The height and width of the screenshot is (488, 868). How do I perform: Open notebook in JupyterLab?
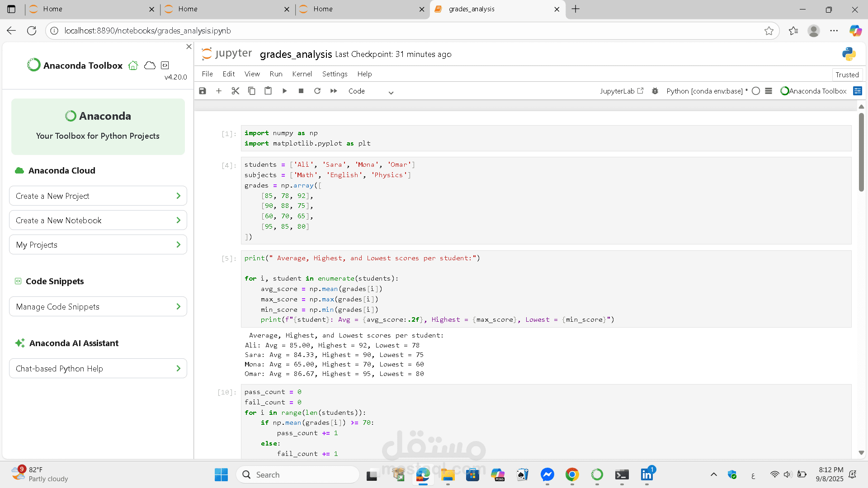pos(622,91)
